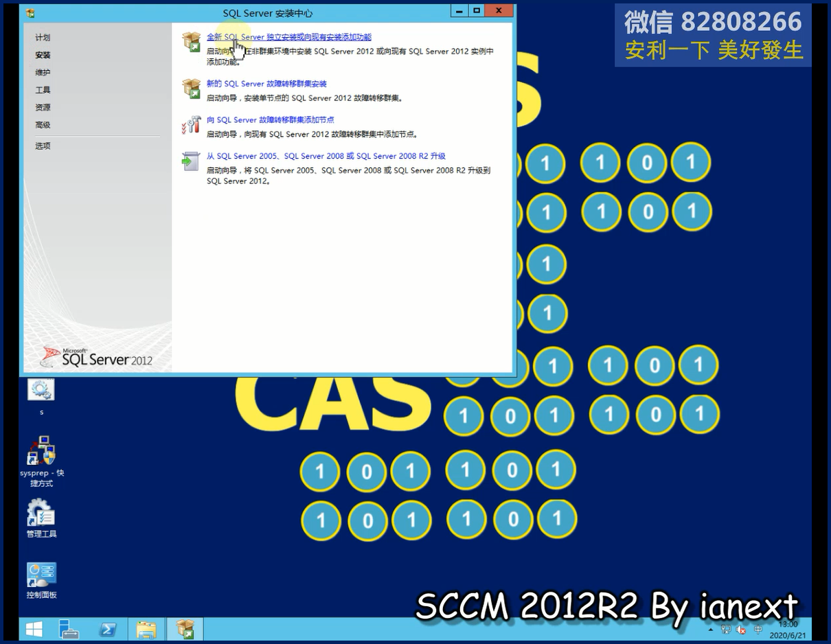Open 全新 SQL Server 独立安装或向现有安装添加功能 link
The image size is (831, 644).
(x=289, y=37)
